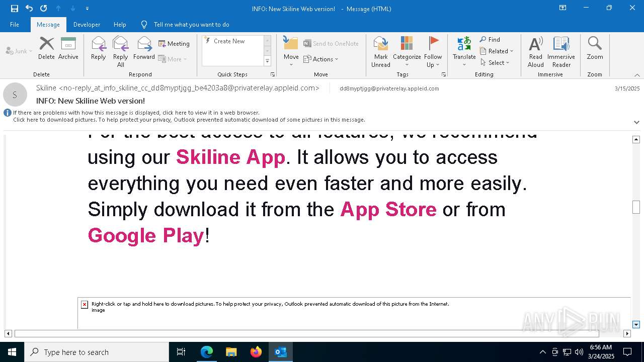
Task: Open the Related dropdown
Action: [497, 51]
